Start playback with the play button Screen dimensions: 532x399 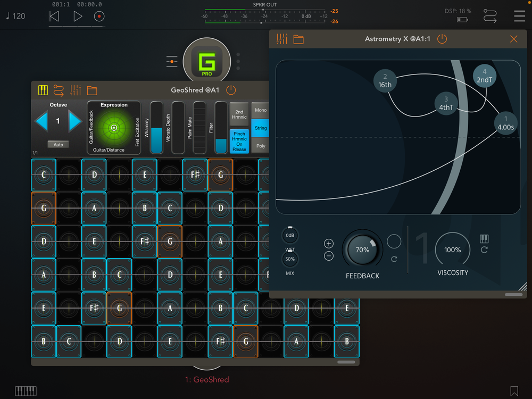(x=78, y=16)
